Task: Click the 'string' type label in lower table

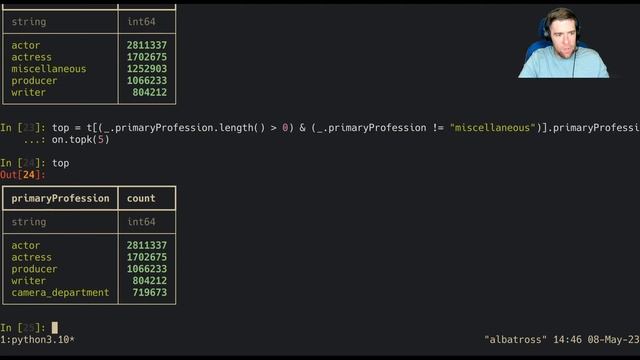Action: pos(29,222)
